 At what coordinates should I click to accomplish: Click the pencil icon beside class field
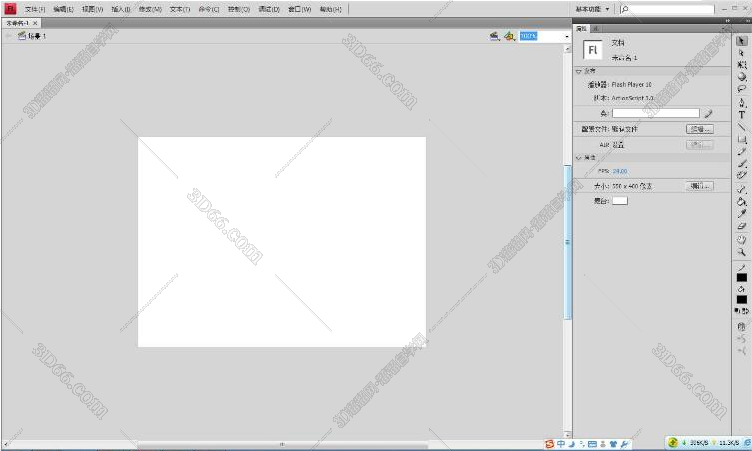point(708,113)
